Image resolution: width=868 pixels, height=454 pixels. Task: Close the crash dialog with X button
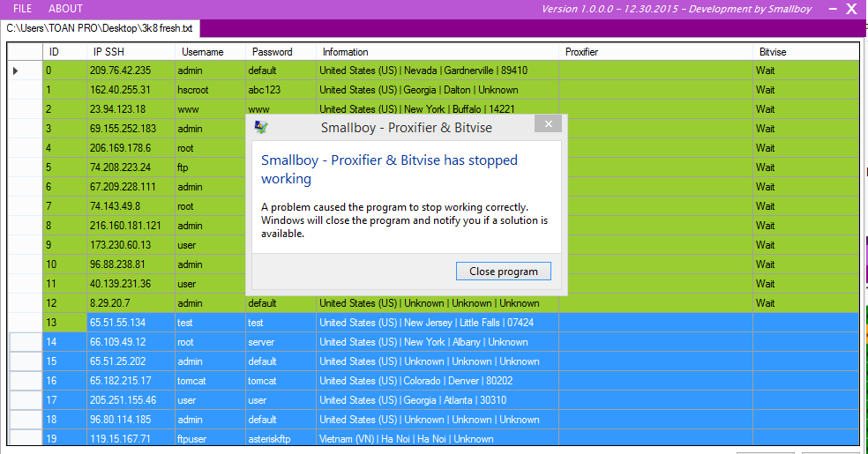548,124
